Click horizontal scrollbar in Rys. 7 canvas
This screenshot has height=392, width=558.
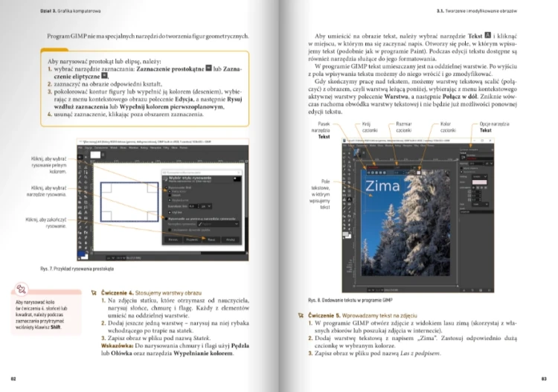click(169, 253)
